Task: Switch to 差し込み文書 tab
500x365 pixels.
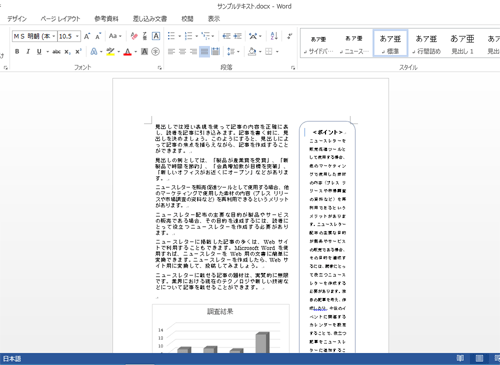Action: (150, 19)
